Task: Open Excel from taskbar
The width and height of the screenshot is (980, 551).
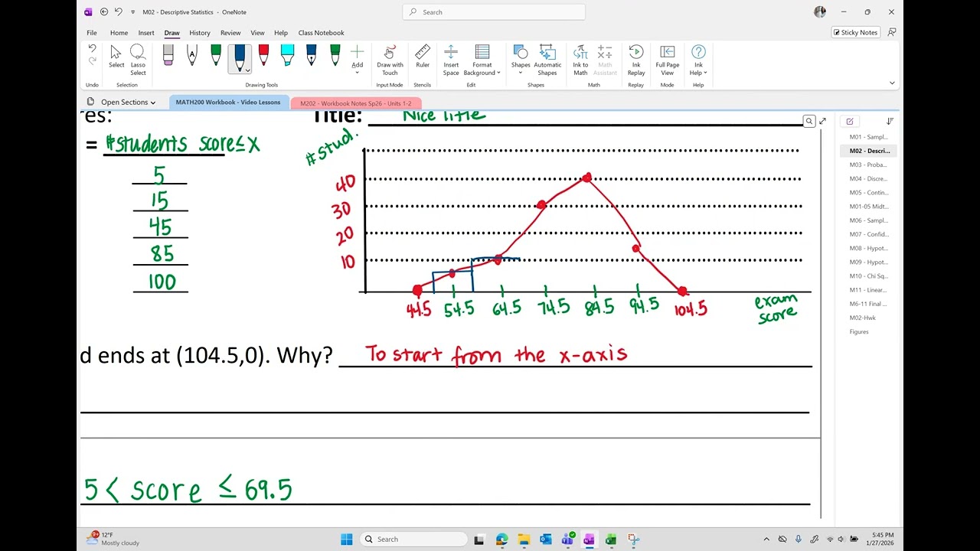Action: (611, 540)
